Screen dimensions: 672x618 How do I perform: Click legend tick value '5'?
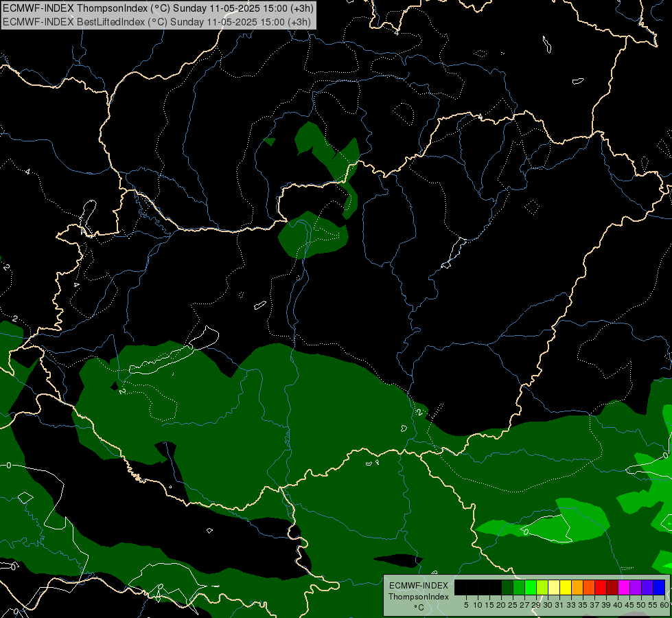466,605
